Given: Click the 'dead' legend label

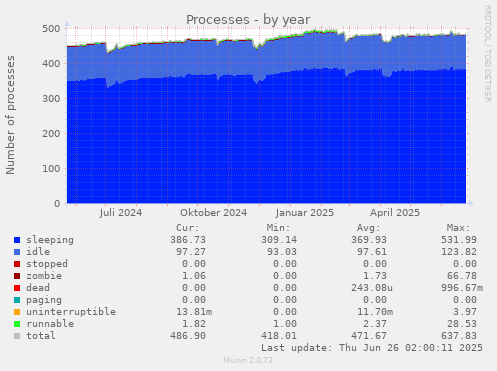Looking at the screenshot, I should [x=38, y=288].
